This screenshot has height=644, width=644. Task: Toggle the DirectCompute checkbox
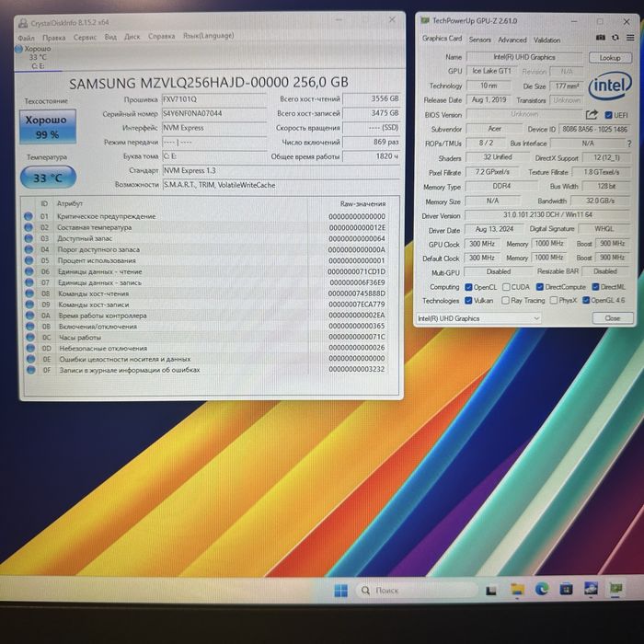(x=540, y=287)
